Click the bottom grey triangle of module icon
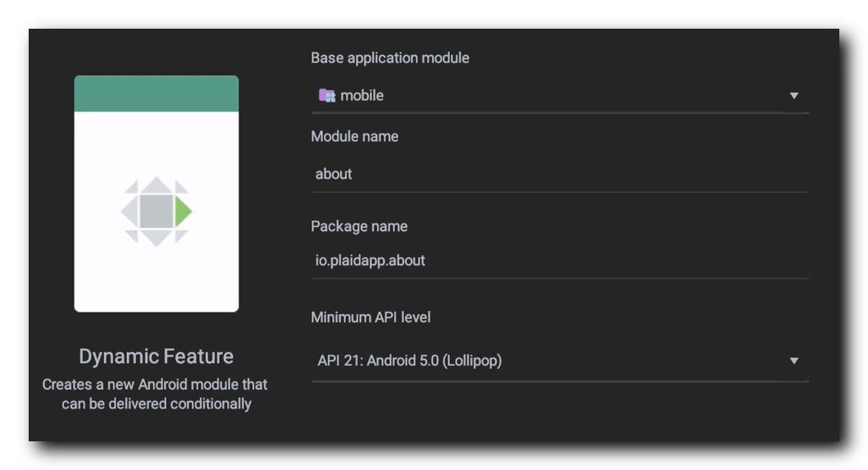This screenshot has width=868, height=470. point(156,238)
